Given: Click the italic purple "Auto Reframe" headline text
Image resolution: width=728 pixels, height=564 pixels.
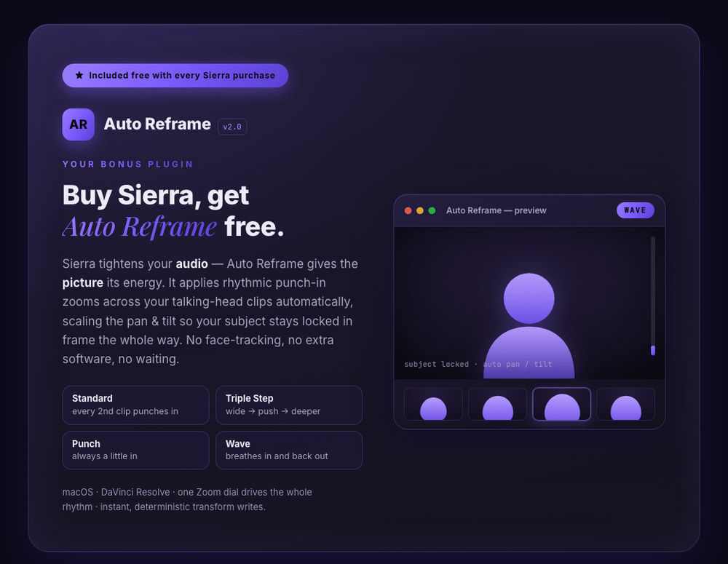Looking at the screenshot, I should tap(139, 226).
